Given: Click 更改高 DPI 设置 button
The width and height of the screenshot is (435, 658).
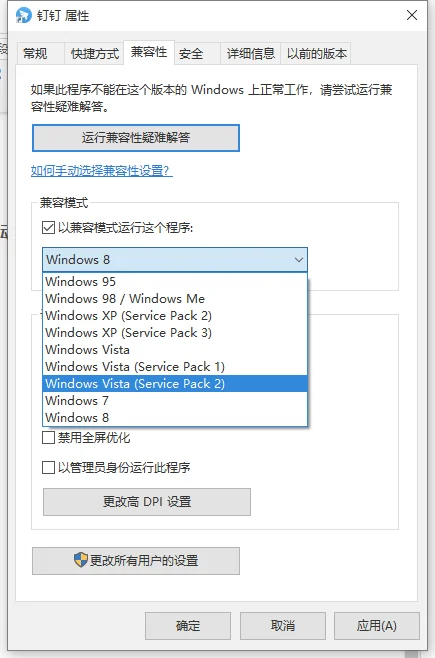Looking at the screenshot, I should 147,502.
